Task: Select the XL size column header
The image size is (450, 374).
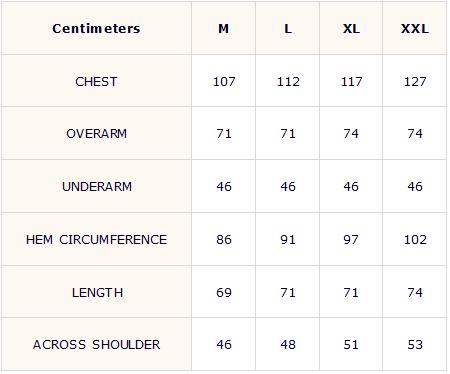Action: [351, 29]
